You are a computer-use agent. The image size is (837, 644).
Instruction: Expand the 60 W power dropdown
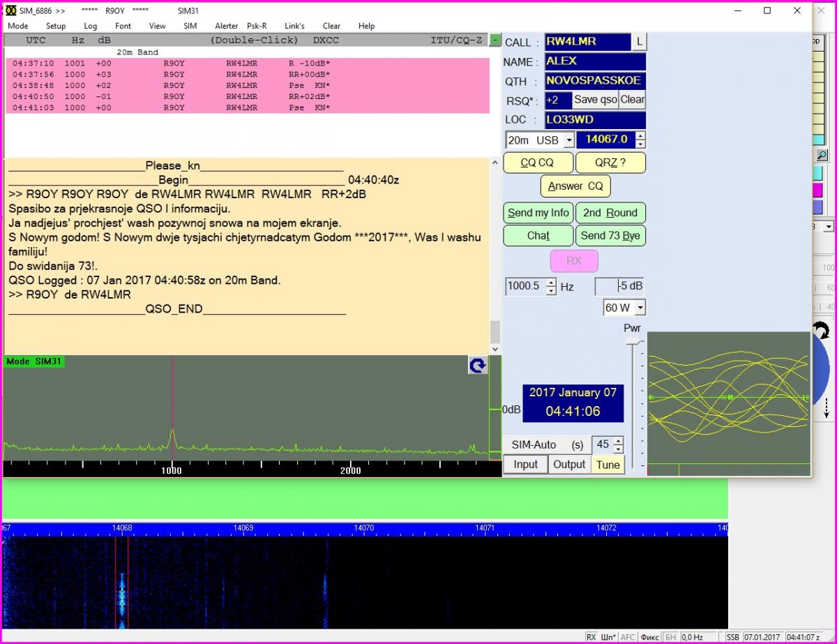click(640, 308)
